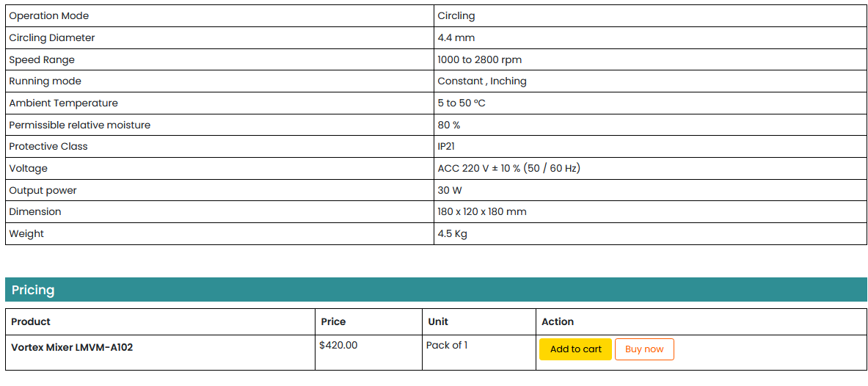Click the IP21 protective class value
868x386 pixels.
point(446,147)
